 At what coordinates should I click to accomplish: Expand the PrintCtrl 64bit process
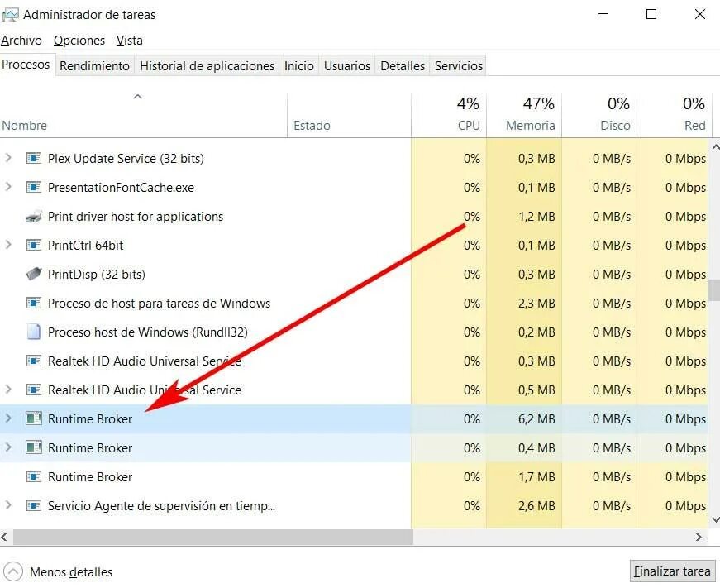8,245
